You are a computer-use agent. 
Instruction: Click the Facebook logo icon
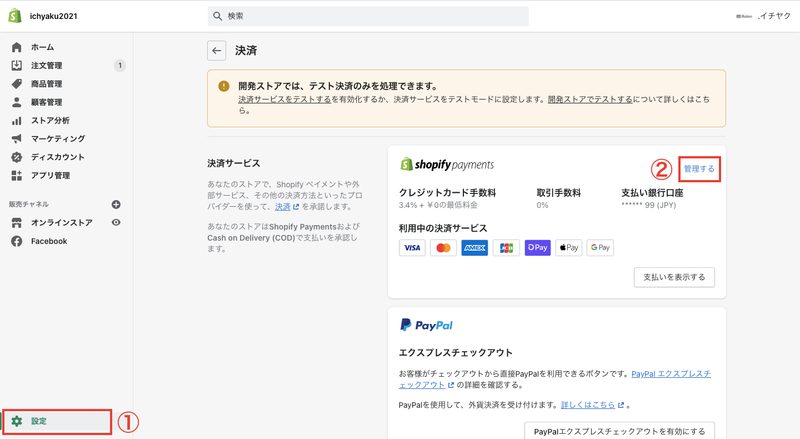tap(16, 241)
